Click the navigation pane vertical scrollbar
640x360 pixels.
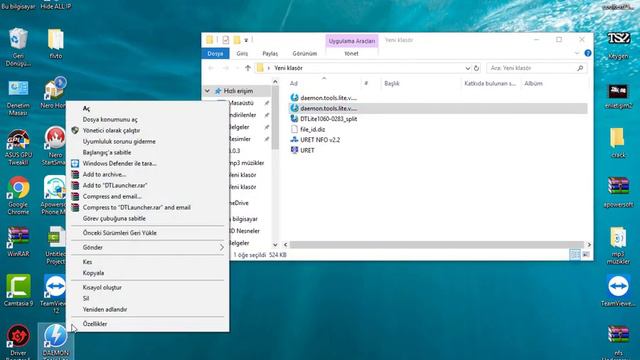pos(275,118)
